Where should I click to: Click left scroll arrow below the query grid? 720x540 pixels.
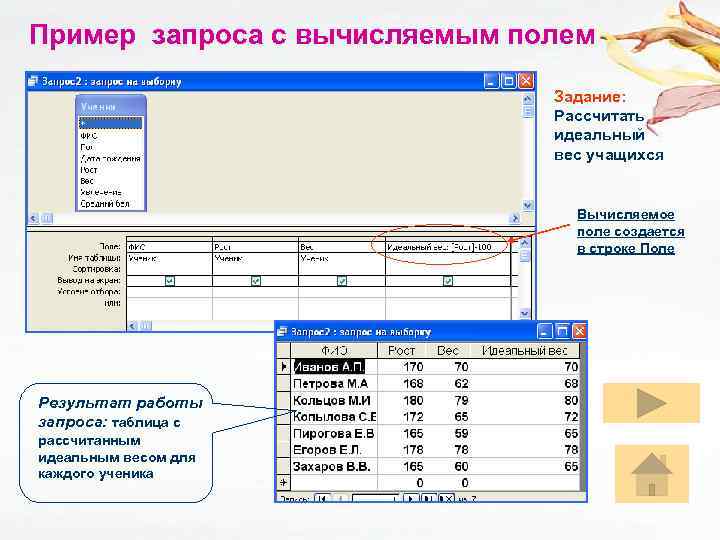coord(133,326)
